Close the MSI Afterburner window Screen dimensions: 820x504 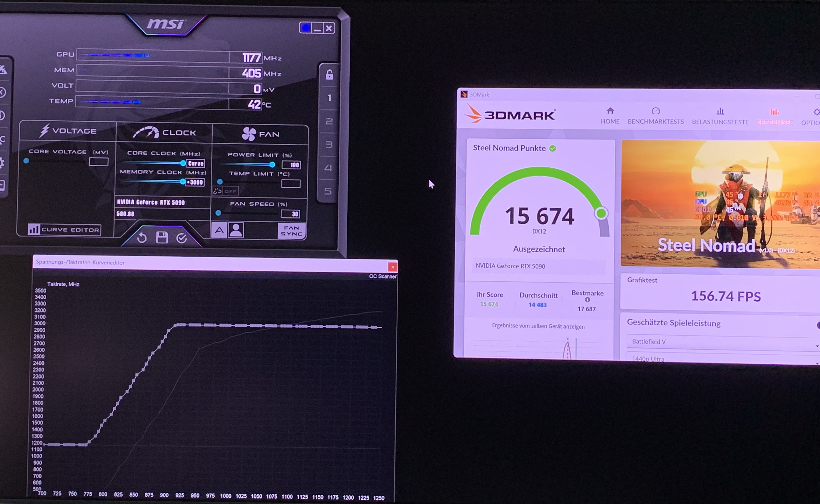(329, 28)
